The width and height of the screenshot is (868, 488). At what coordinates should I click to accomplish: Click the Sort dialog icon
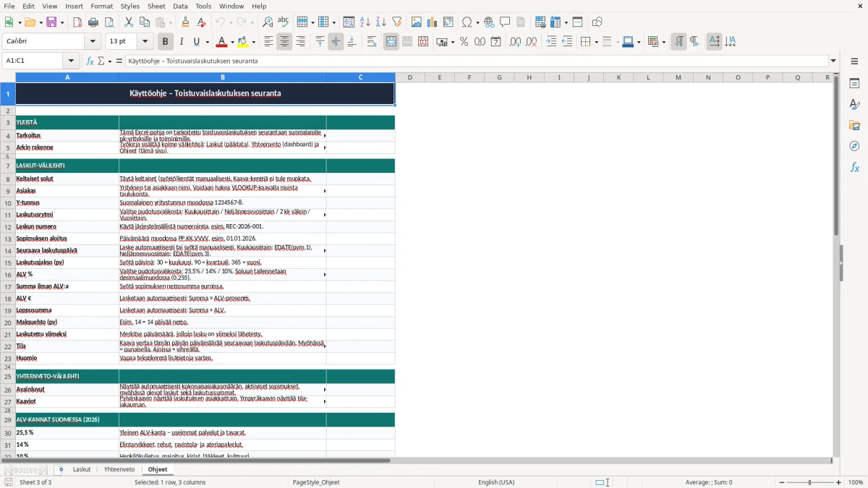coord(349,22)
